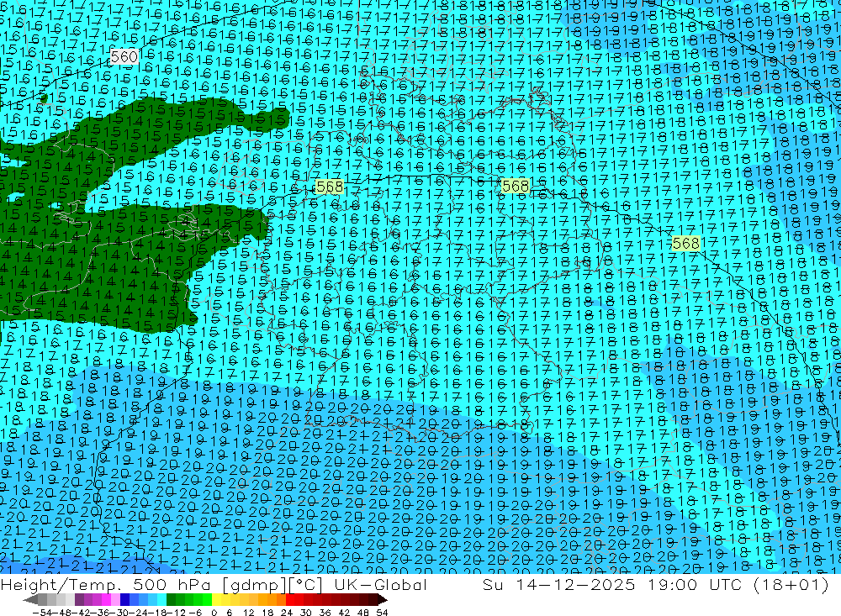Click the 'UK-Global' model name text

coord(380,584)
